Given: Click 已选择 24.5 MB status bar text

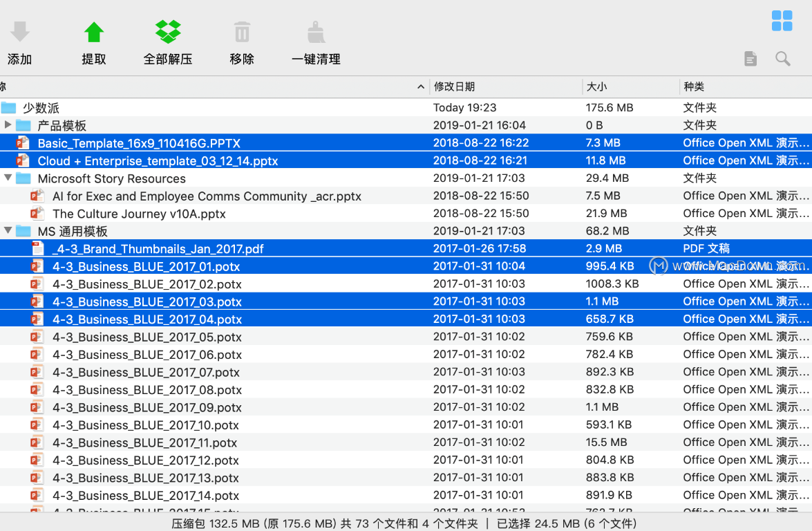Looking at the screenshot, I should (x=567, y=524).
